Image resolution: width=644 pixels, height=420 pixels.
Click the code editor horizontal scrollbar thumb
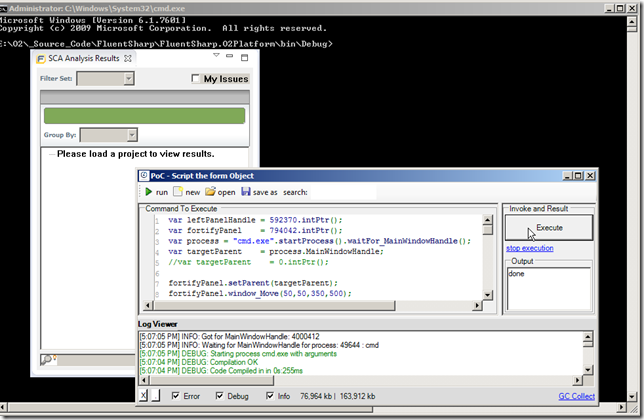[274, 305]
